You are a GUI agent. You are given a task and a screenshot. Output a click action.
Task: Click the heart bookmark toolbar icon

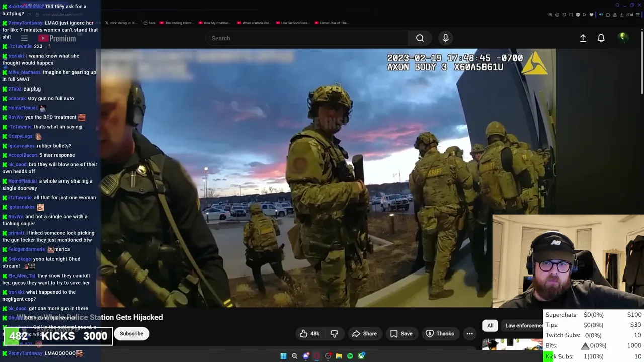point(591,15)
